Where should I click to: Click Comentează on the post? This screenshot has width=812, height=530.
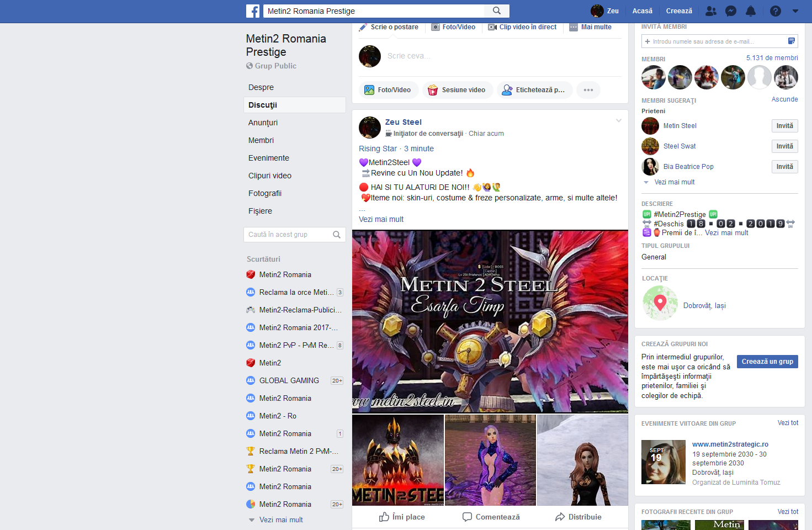491,517
